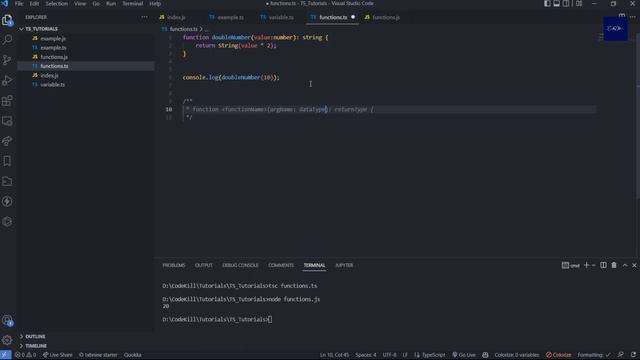Add a new terminal with plus icon
This screenshot has height=360, width=640.
point(587,265)
